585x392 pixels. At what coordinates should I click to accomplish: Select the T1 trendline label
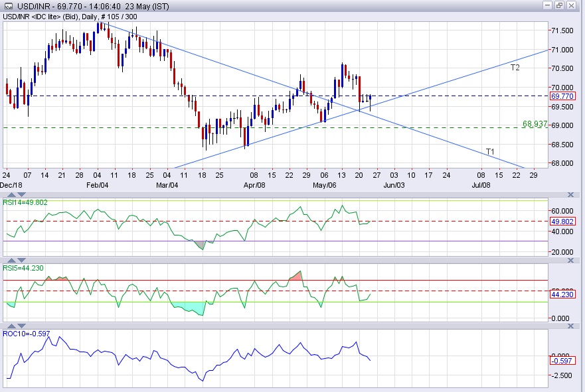pyautogui.click(x=490, y=152)
